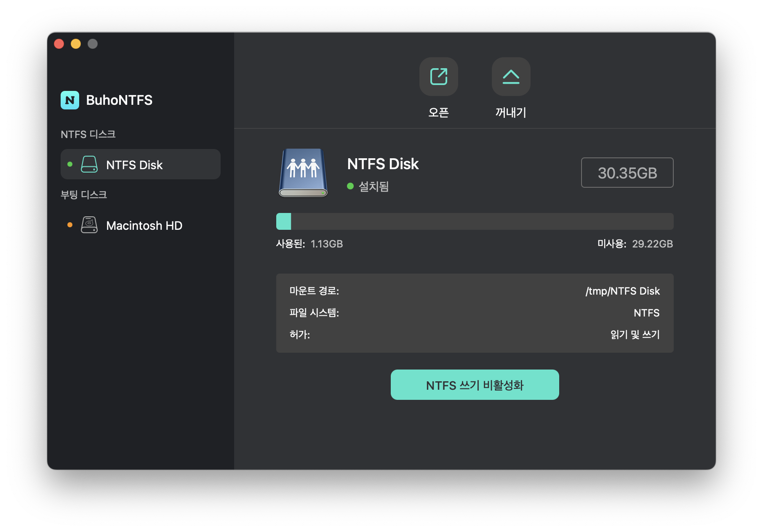Click the green dot next to NTFS Disk
The image size is (763, 532).
coord(70,164)
